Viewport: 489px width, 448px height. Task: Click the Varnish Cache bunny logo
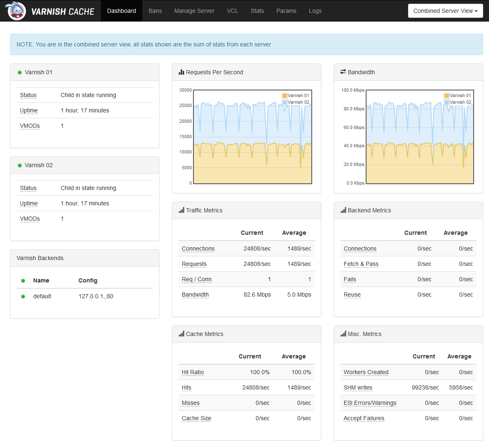coord(16,11)
